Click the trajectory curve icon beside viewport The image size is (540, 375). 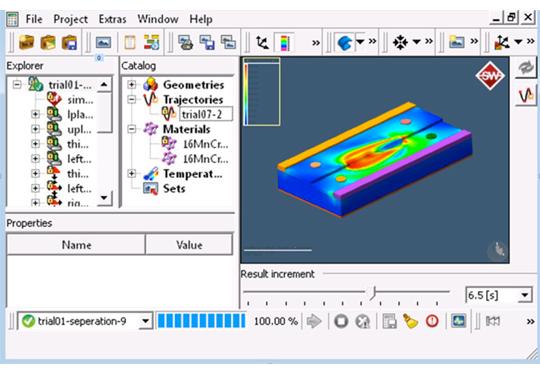(x=526, y=95)
